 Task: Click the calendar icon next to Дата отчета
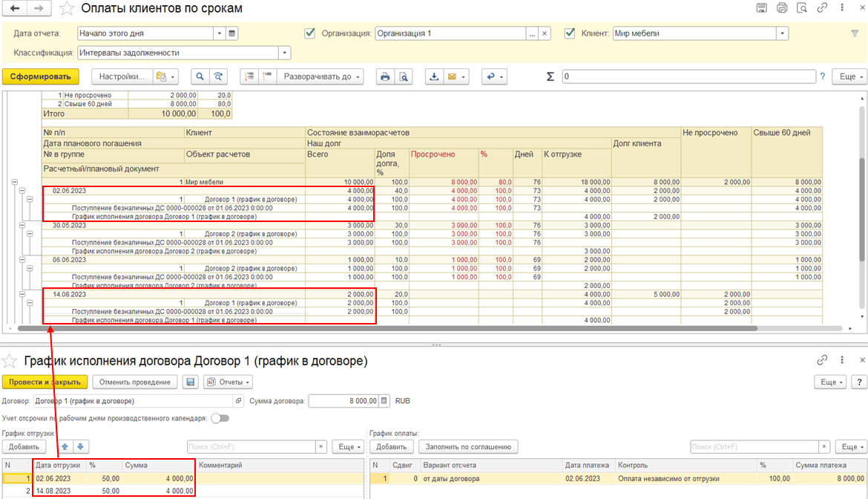[x=232, y=33]
